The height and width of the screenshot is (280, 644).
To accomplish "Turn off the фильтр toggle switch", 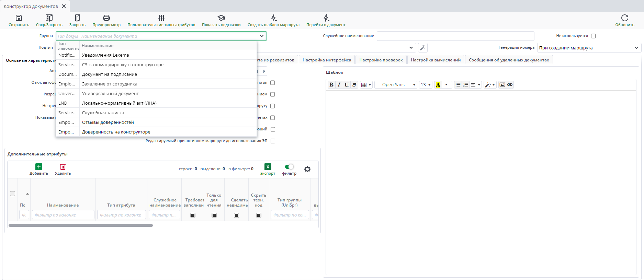I will tap(289, 167).
